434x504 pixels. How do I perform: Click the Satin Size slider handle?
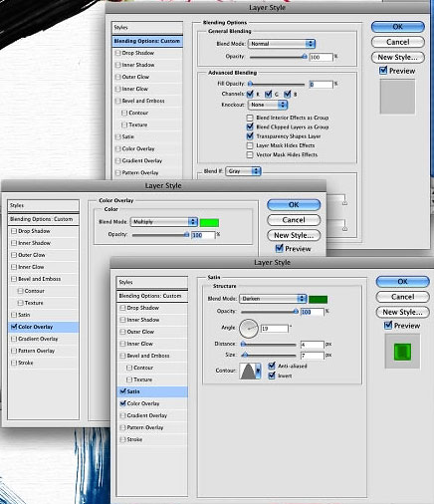pos(245,356)
